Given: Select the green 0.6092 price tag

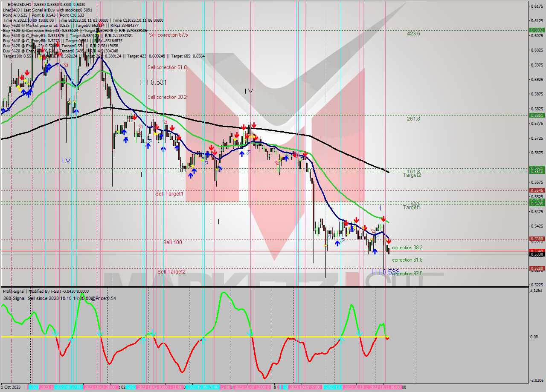Looking at the screenshot, I should click(x=536, y=30).
